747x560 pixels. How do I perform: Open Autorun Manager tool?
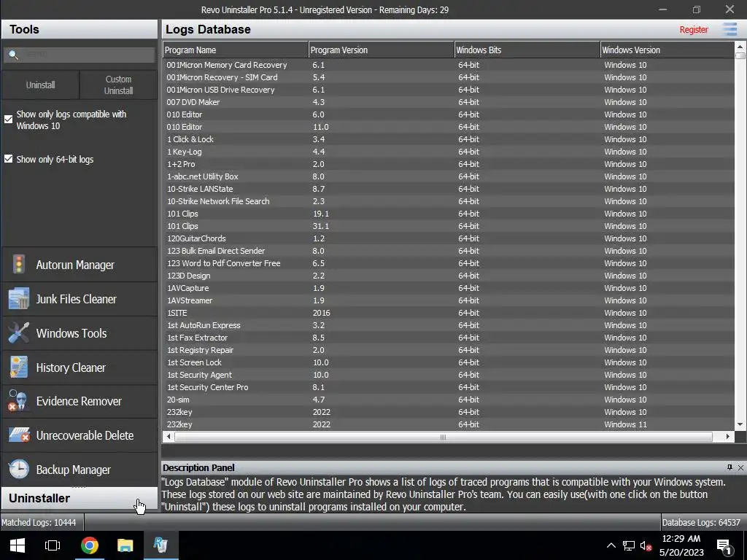79,265
